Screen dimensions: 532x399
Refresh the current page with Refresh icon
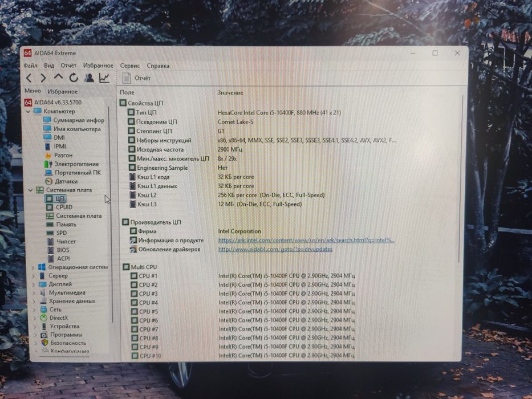[74, 78]
